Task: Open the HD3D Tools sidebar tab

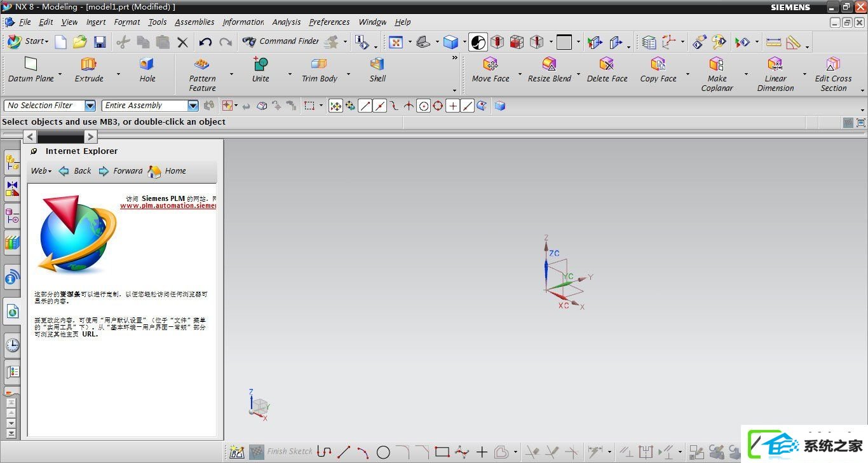Action: [x=12, y=277]
